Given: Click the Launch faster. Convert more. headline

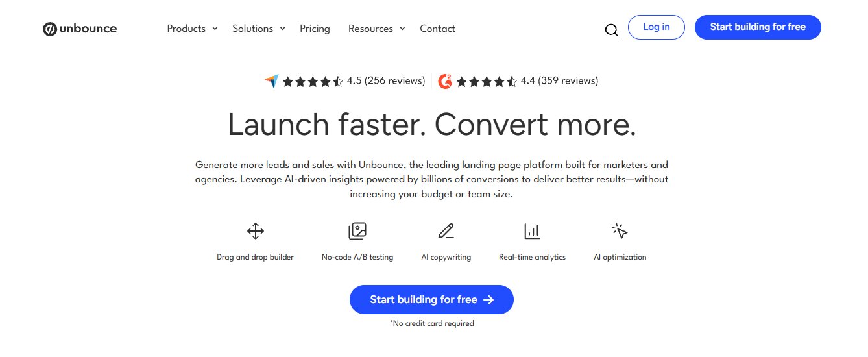Looking at the screenshot, I should [x=431, y=125].
